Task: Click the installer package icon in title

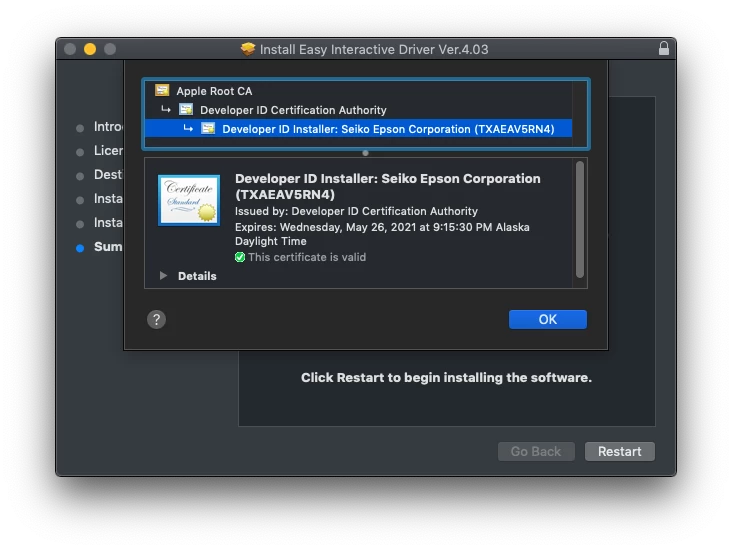Action: pos(248,49)
